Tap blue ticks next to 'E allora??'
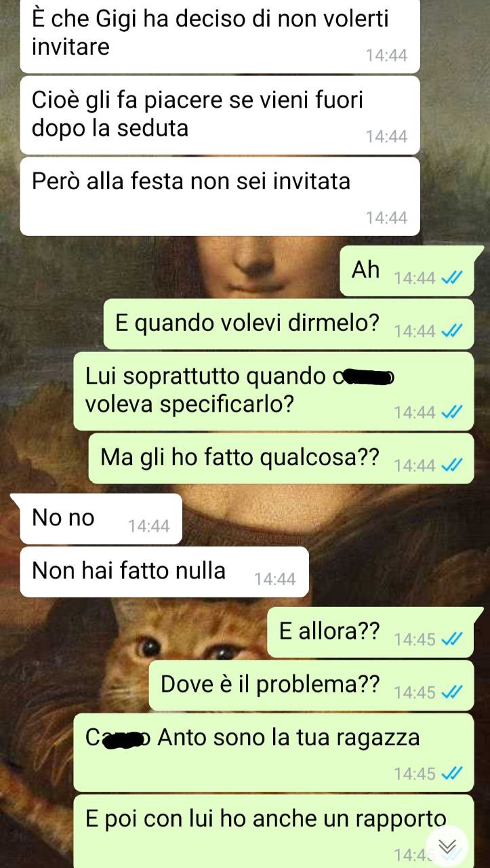Viewport: 490px width, 868px height. (x=452, y=639)
